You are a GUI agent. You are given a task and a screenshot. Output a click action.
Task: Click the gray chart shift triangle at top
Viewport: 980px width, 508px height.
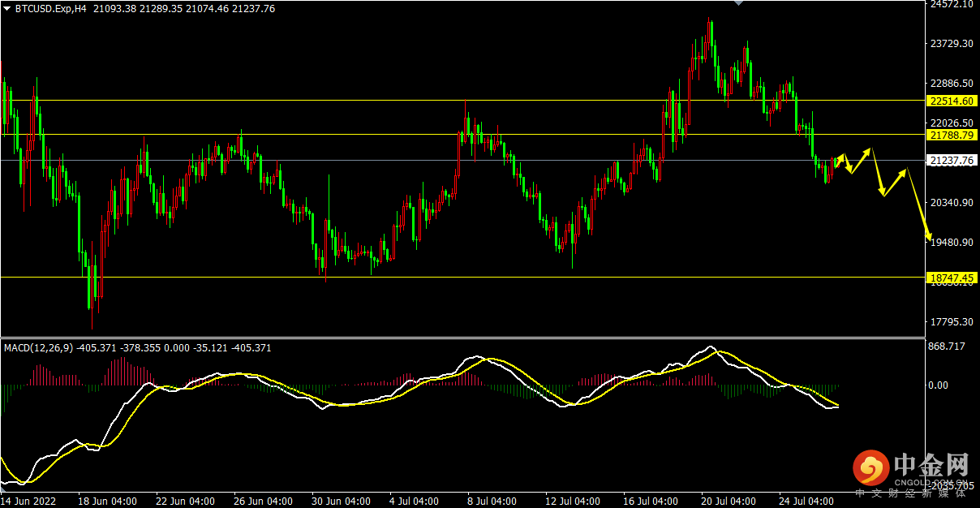pos(737,3)
